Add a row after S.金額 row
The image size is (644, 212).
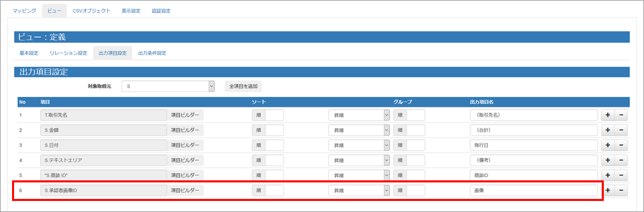(x=608, y=130)
